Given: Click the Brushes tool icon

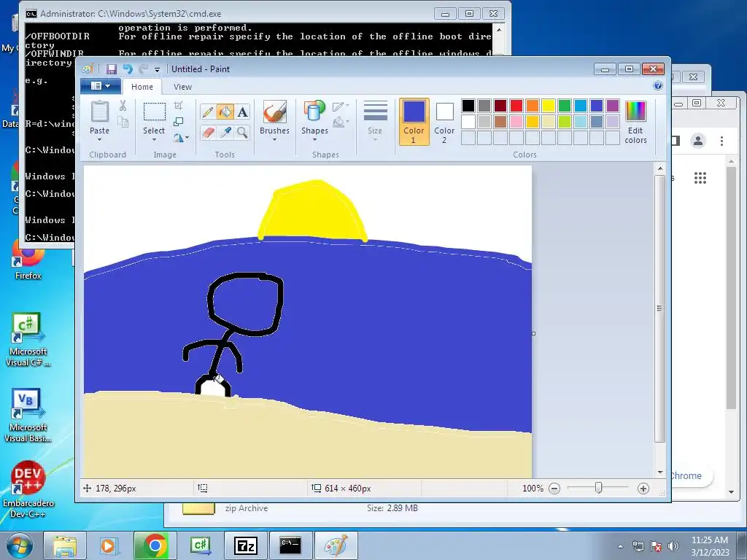Looking at the screenshot, I should point(275,112).
